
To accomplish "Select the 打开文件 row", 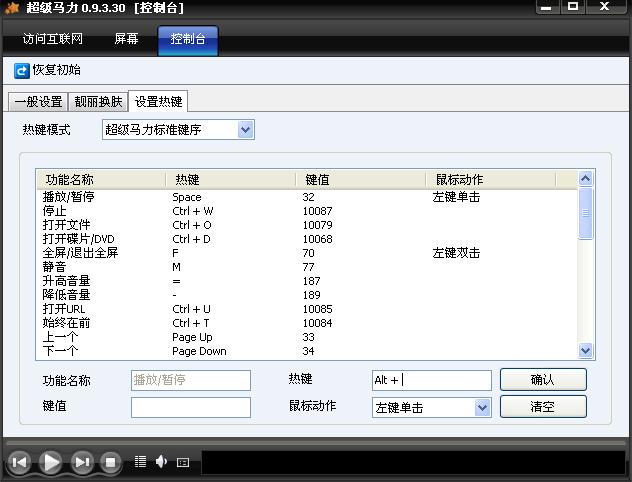I will pos(306,225).
